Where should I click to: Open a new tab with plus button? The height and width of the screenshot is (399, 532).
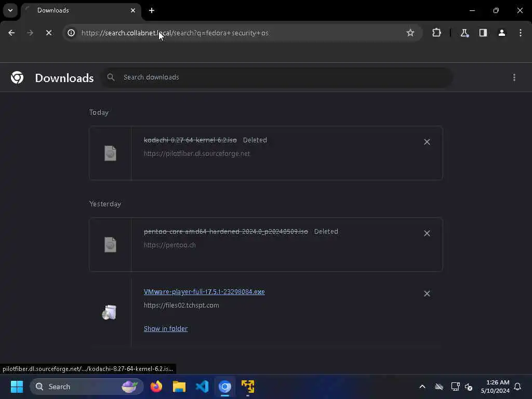point(152,10)
